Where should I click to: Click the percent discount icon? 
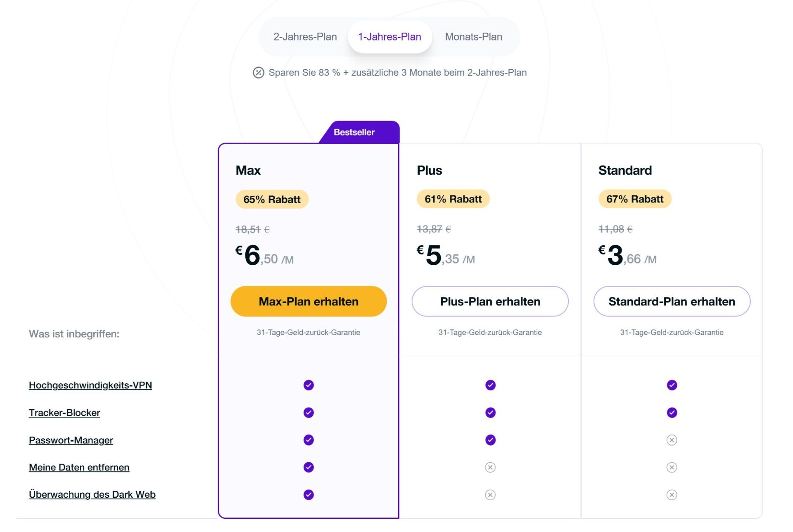(x=259, y=73)
